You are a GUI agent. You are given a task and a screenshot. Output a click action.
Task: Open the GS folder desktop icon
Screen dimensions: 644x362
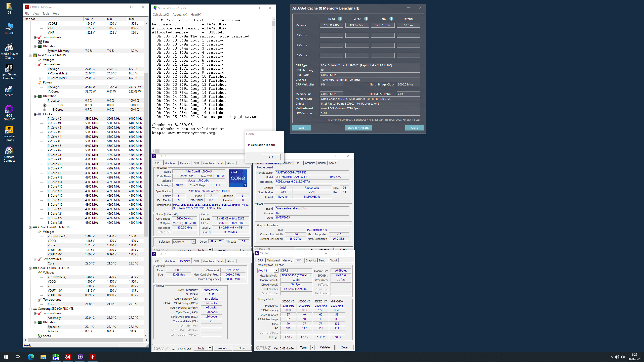click(9, 8)
